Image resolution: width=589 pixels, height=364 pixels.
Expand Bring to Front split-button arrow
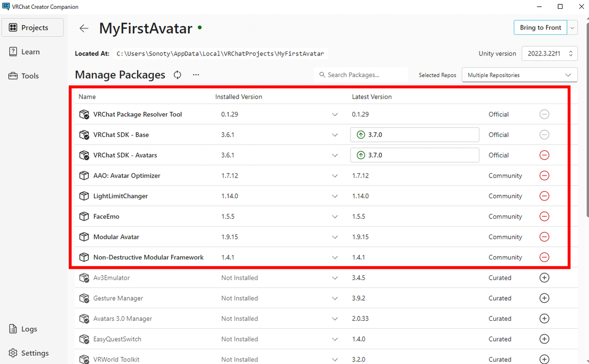tap(573, 28)
